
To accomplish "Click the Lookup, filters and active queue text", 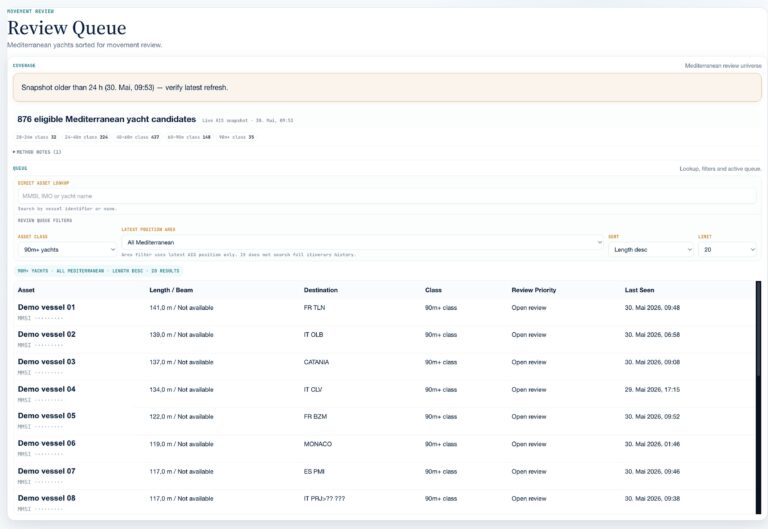I will tap(720, 168).
